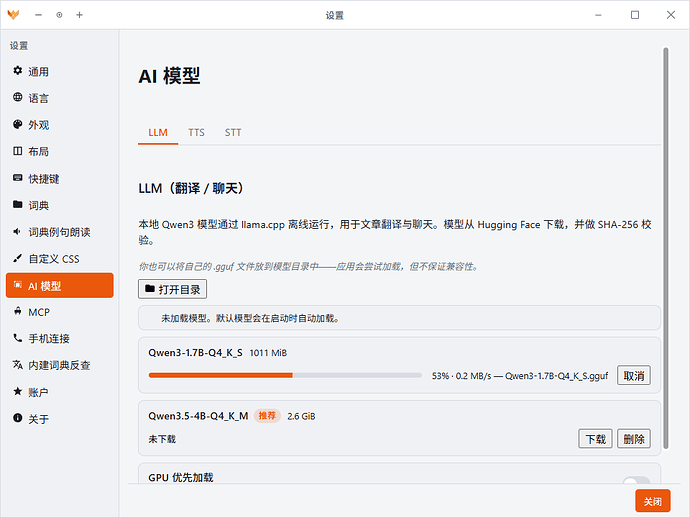The width and height of the screenshot is (690, 517).
Task: Click the 未加载模型 status message
Action: pos(250,318)
